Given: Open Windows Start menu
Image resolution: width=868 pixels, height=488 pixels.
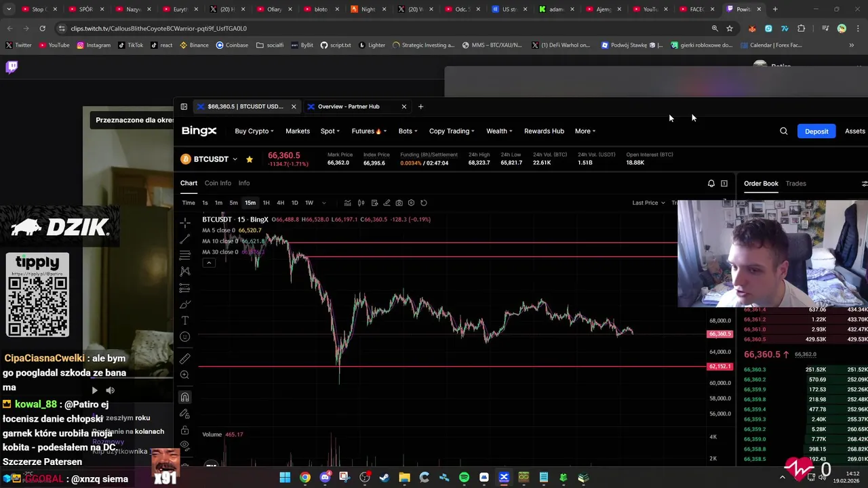Looking at the screenshot, I should [x=285, y=477].
